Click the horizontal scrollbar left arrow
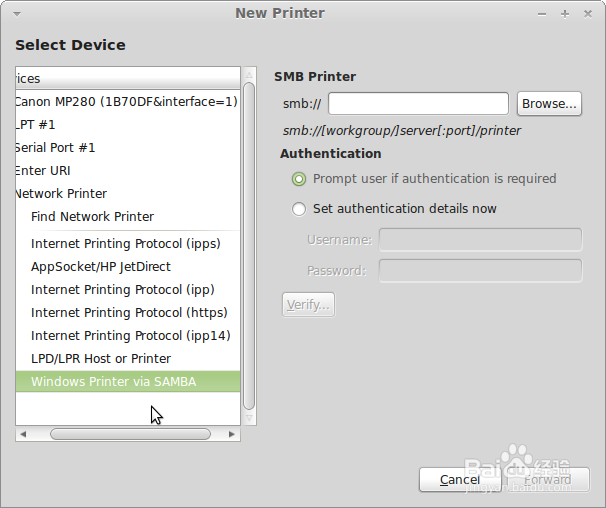This screenshot has width=606, height=508. [x=22, y=435]
